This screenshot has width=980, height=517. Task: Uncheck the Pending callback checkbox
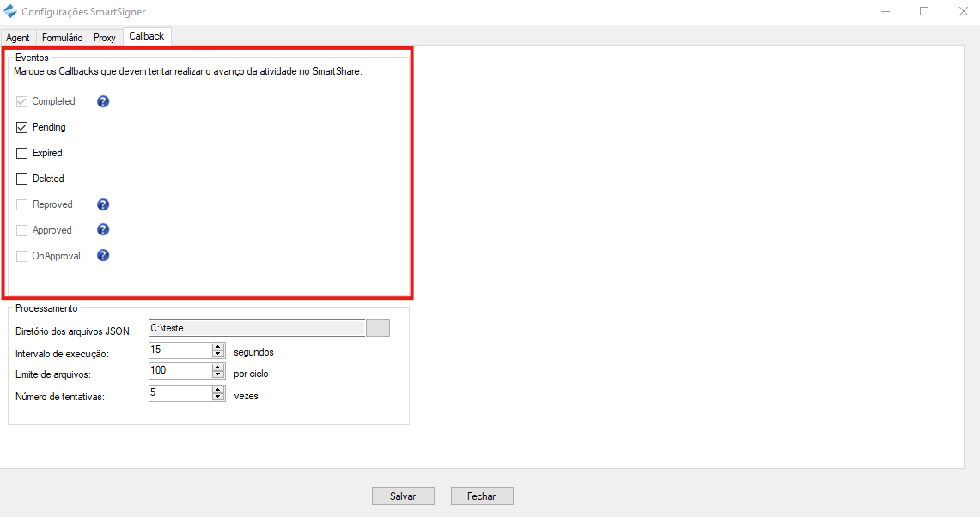(22, 127)
